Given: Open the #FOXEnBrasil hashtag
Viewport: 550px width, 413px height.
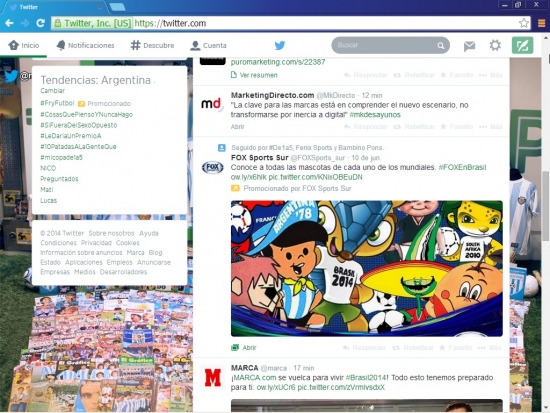Looking at the screenshot, I should pos(463,167).
